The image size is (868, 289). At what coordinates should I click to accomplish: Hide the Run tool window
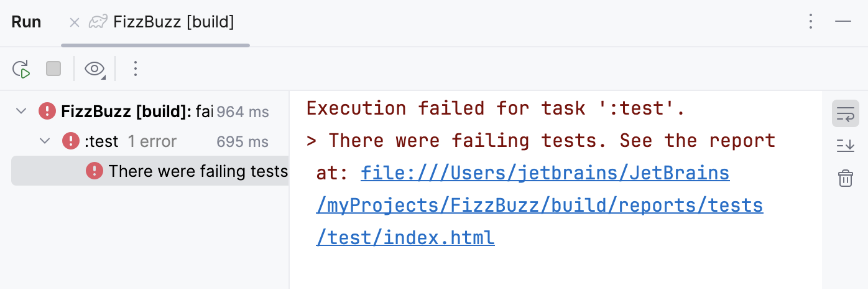(x=843, y=22)
